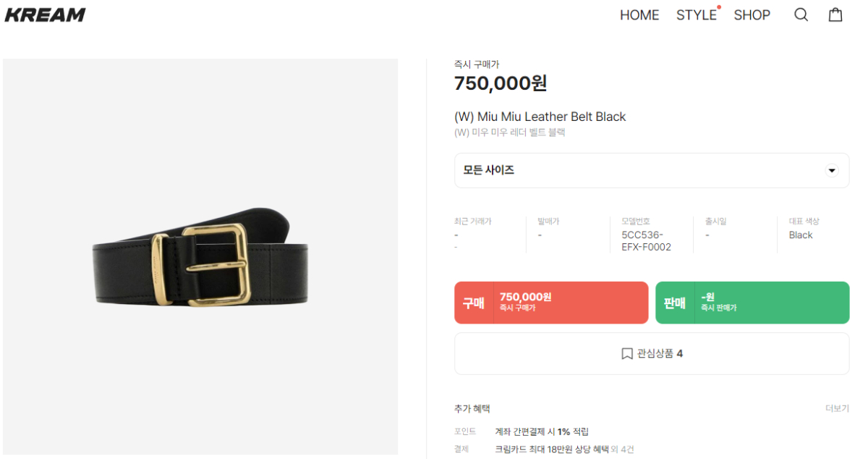Add to wishlist with 관심상품 4
The height and width of the screenshot is (459, 868).
click(652, 354)
